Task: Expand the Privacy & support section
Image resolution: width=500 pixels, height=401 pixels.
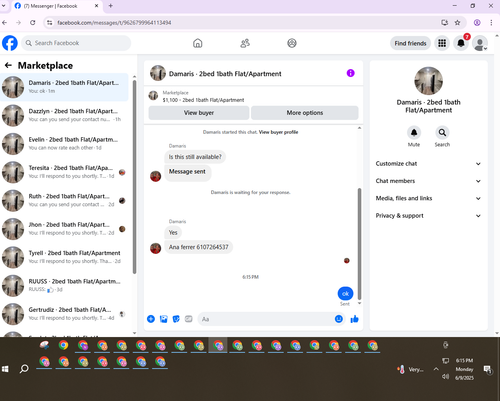Action: point(428,216)
